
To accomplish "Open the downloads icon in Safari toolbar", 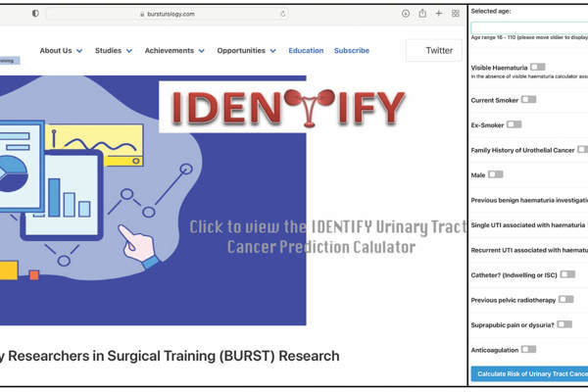I will point(406,14).
